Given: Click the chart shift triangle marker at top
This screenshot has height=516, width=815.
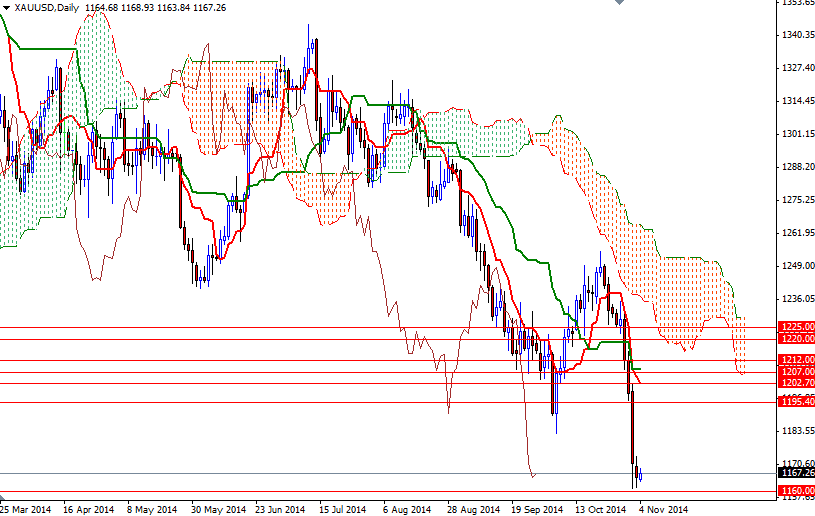Looking at the screenshot, I should pyautogui.click(x=618, y=4).
